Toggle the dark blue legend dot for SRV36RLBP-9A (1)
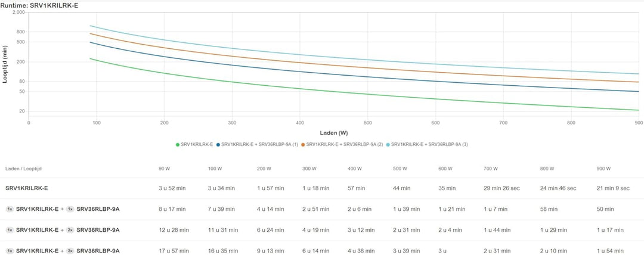Image resolution: width=644 pixels, height=255 pixels. tap(218, 145)
